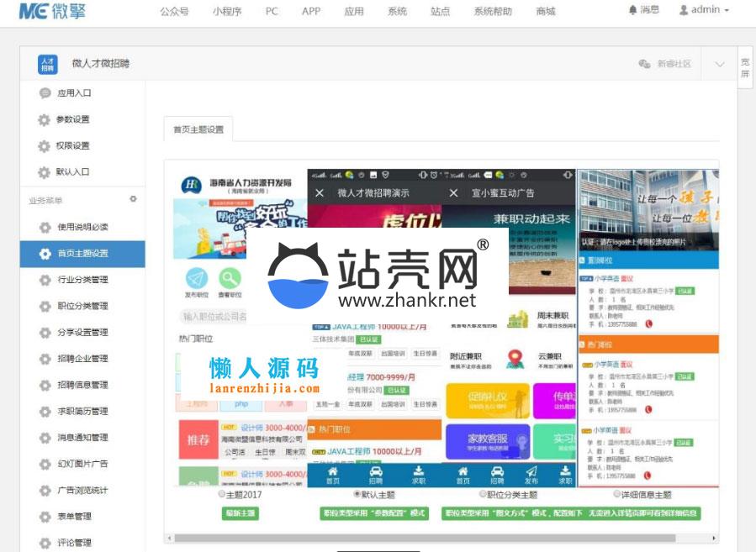Toggle the 宽屏 wide-screen button

coord(745,67)
